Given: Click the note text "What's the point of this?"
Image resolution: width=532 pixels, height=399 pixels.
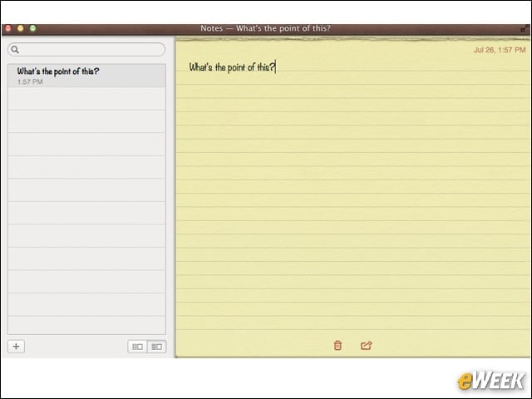Looking at the screenshot, I should (x=232, y=67).
